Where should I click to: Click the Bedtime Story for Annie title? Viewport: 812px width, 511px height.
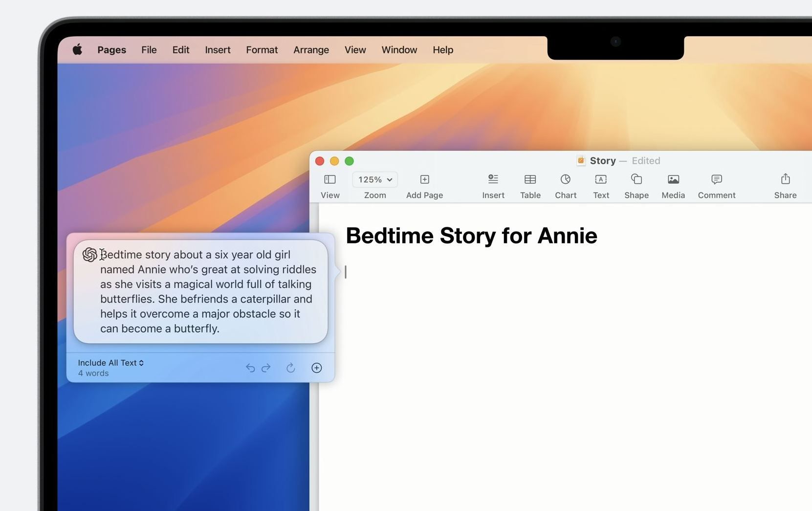471,235
